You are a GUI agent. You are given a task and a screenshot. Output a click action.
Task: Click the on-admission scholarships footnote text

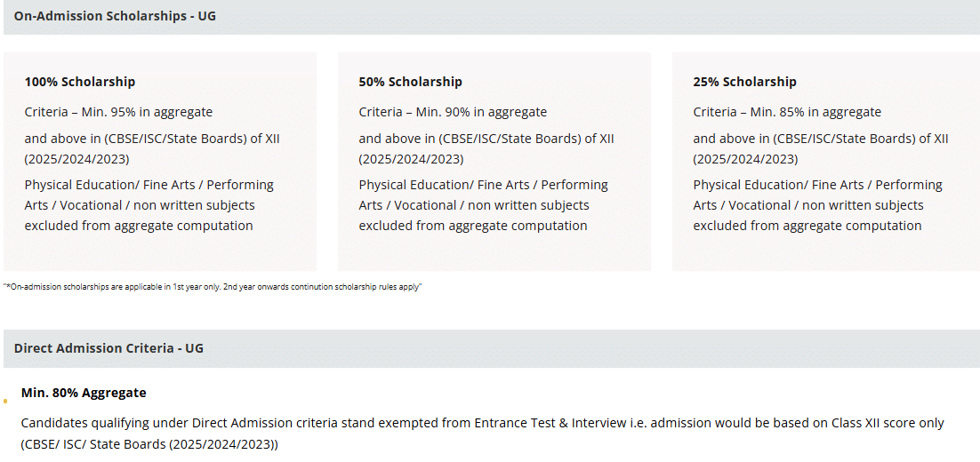click(213, 287)
